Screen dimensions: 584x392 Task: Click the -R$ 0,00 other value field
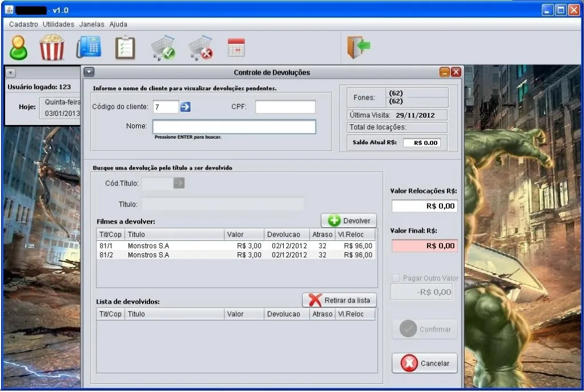click(422, 292)
